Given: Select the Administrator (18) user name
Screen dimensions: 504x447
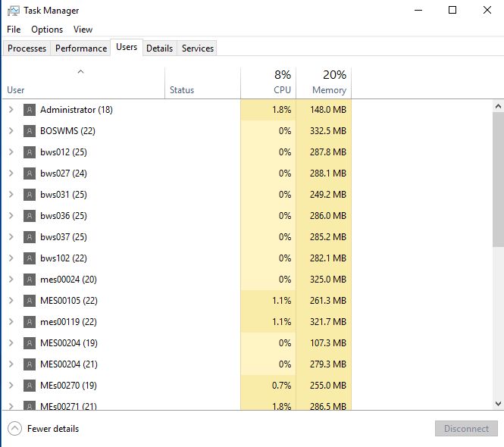Looking at the screenshot, I should [x=77, y=110].
